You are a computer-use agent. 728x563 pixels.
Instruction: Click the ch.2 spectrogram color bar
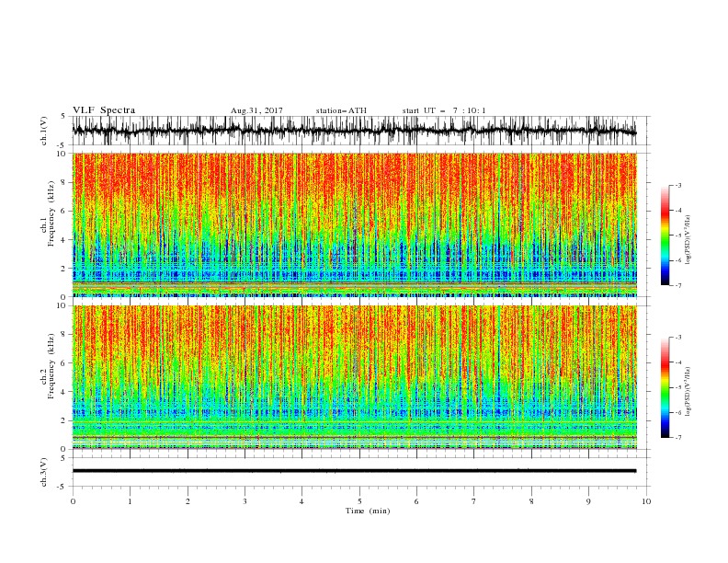pyautogui.click(x=665, y=387)
